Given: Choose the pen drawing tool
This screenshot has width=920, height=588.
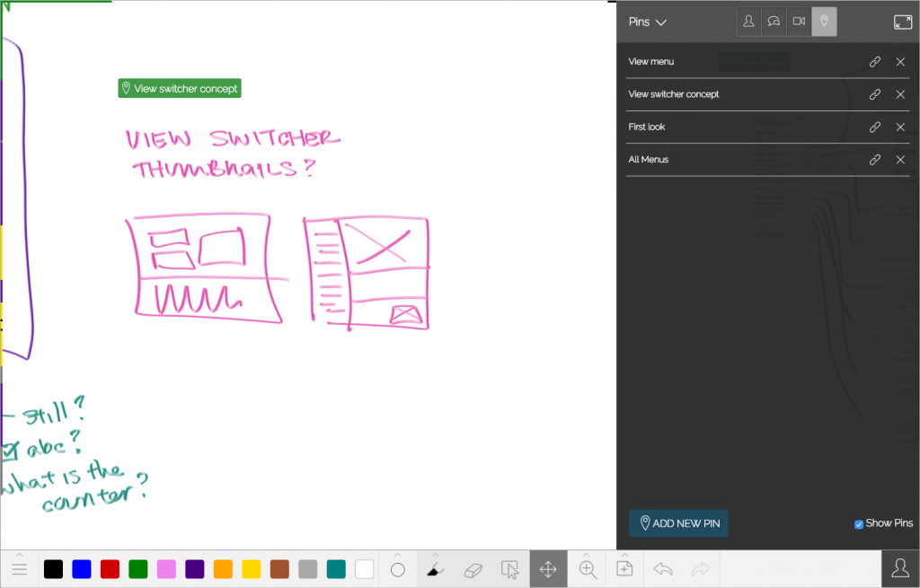Looking at the screenshot, I should point(435,569).
